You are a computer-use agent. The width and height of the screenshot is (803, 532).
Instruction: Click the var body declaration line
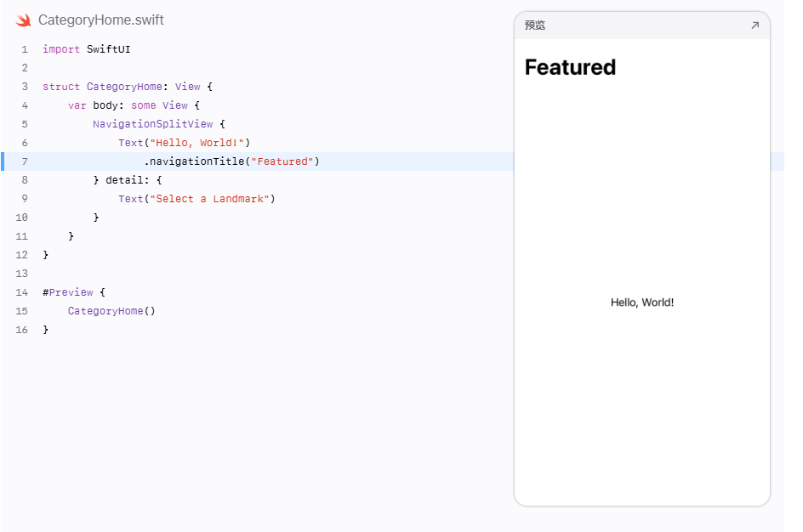point(134,105)
